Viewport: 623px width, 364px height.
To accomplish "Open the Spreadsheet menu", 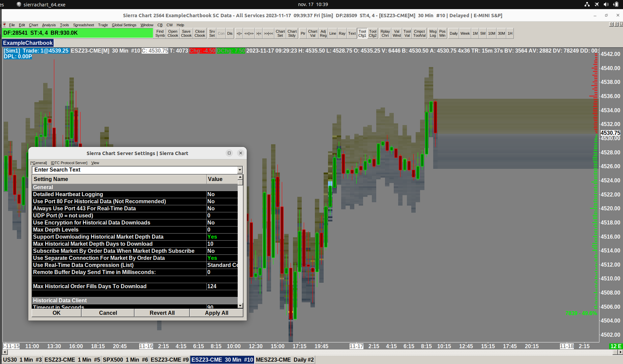I will tap(84, 25).
